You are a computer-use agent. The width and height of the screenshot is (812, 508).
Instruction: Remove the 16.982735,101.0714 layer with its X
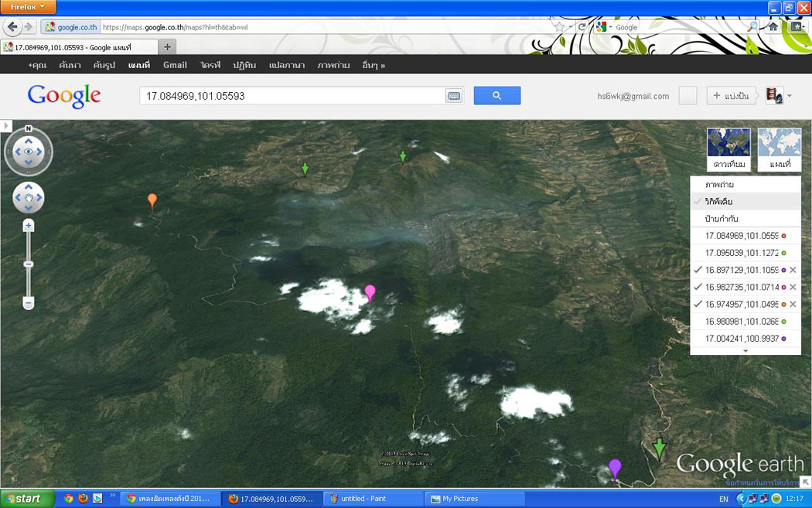pos(793,287)
